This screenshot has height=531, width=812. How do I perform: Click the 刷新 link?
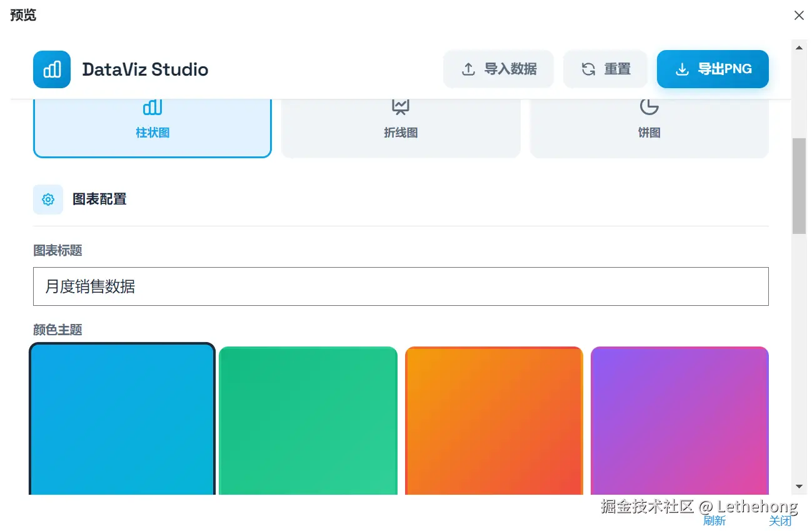pos(714,521)
